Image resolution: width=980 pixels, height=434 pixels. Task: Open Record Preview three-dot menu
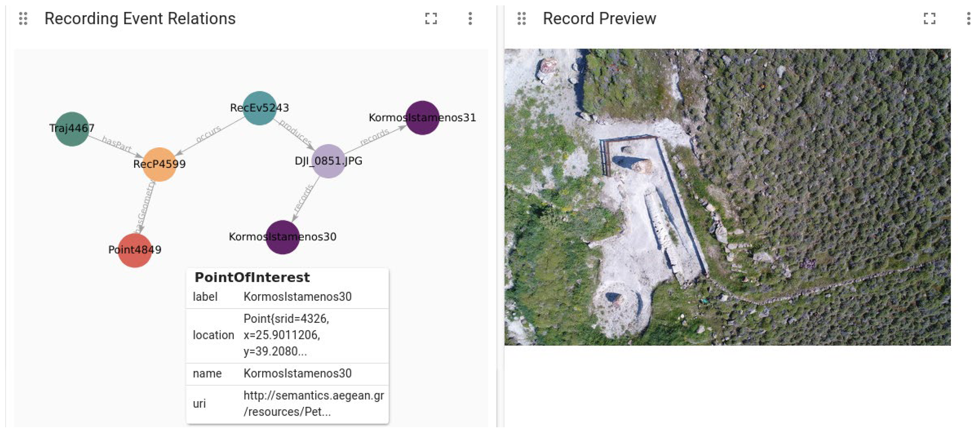click(969, 18)
